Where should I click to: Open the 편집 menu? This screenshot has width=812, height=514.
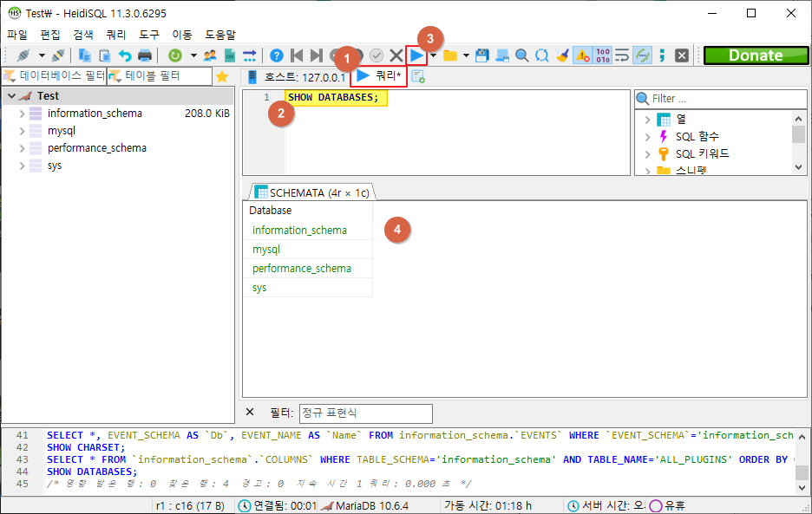tap(50, 35)
